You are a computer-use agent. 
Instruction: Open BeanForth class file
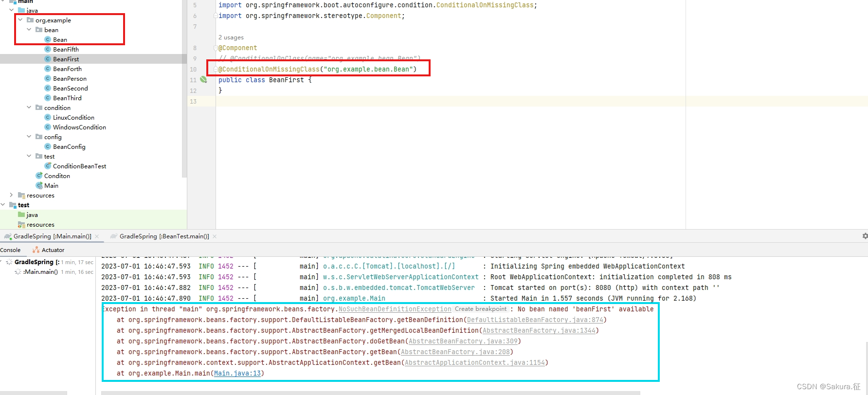point(67,69)
